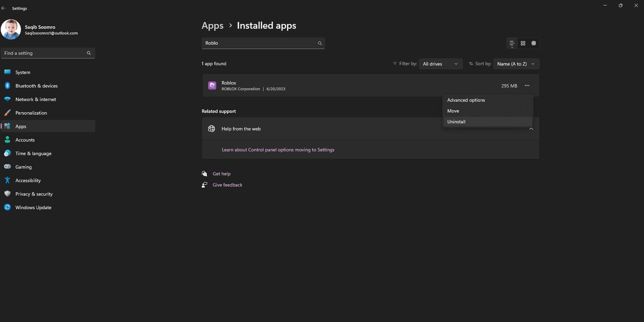Open Bluetooth & devices settings
644x322 pixels.
click(x=36, y=86)
